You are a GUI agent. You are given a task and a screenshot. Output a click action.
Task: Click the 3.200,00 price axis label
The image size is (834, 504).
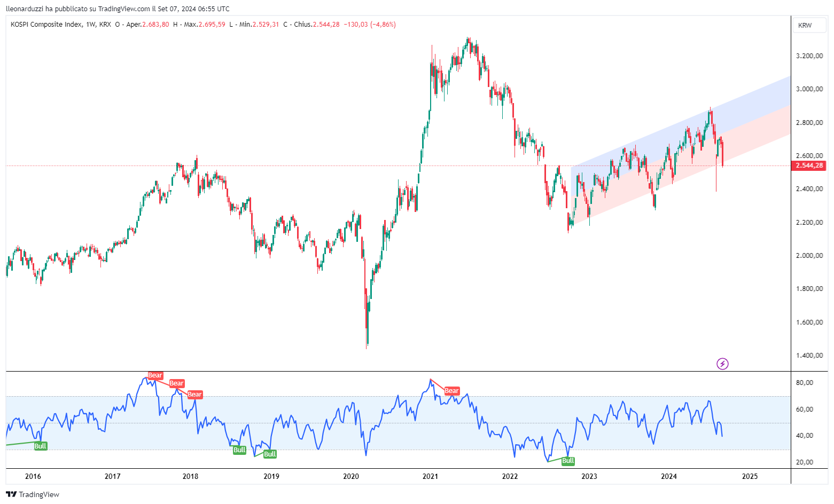click(x=809, y=56)
